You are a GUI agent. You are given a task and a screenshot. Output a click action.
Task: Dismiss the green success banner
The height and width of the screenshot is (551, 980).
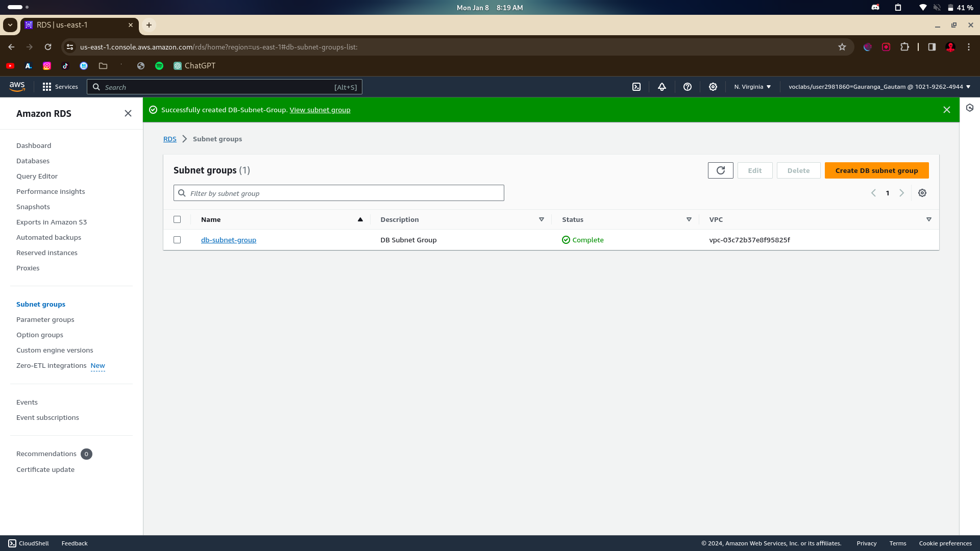947,110
